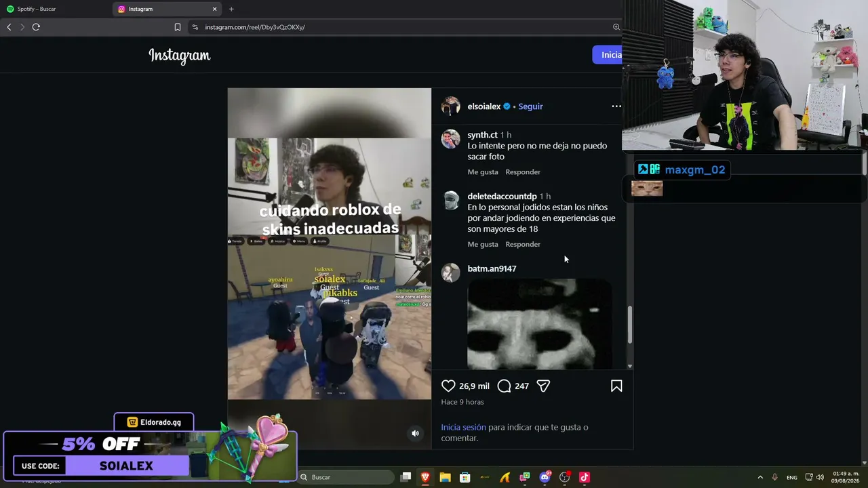Viewport: 868px width, 488px height.
Task: Click the blue Inicia login button
Action: click(608, 55)
